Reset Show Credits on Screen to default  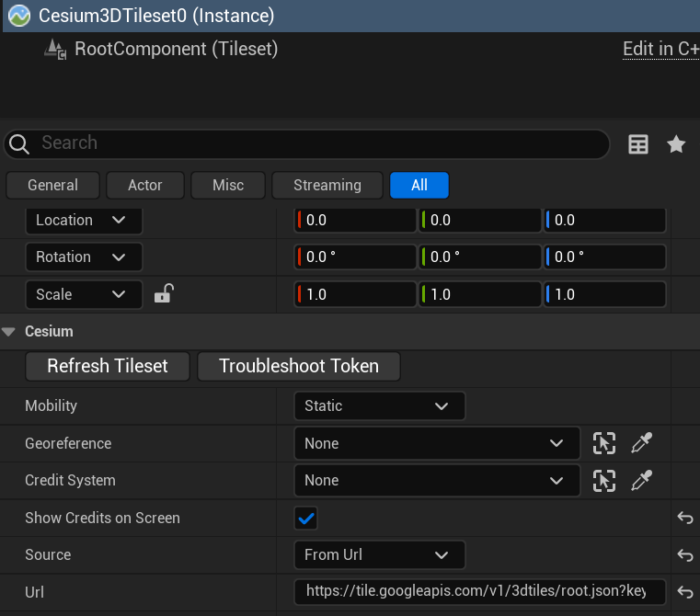(x=685, y=518)
